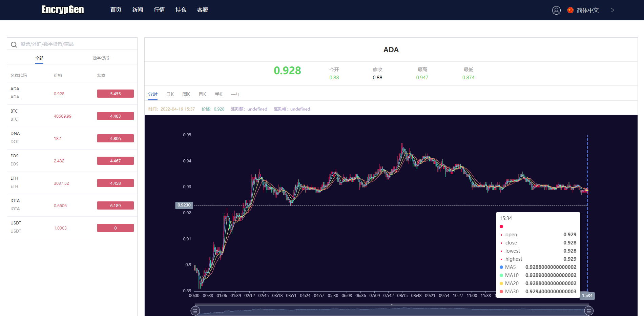Click the red 4.403 button for BTC
Image resolution: width=644 pixels, height=316 pixels.
(115, 116)
